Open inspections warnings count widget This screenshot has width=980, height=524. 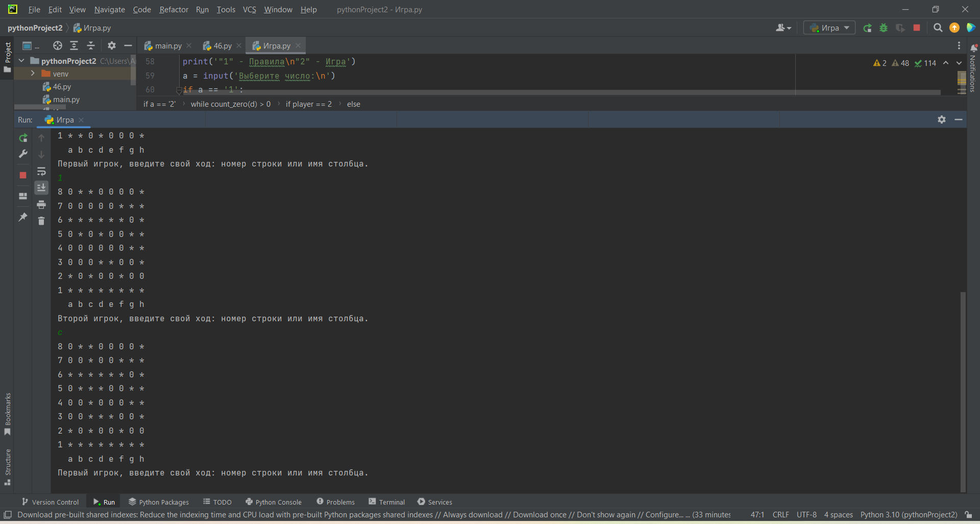pyautogui.click(x=904, y=63)
